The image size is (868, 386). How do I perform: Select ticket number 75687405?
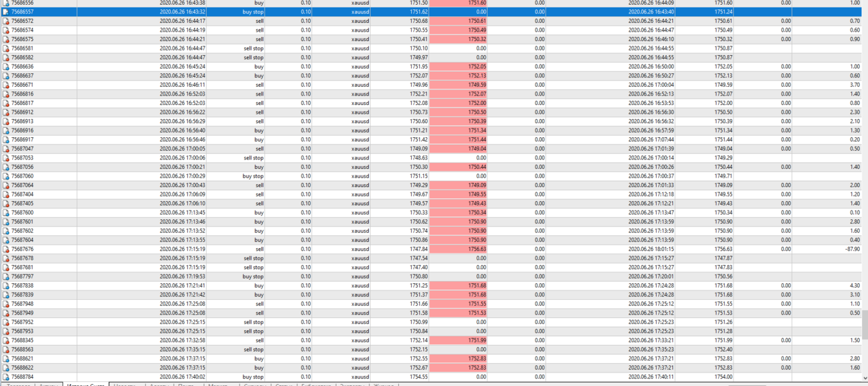tap(22, 204)
